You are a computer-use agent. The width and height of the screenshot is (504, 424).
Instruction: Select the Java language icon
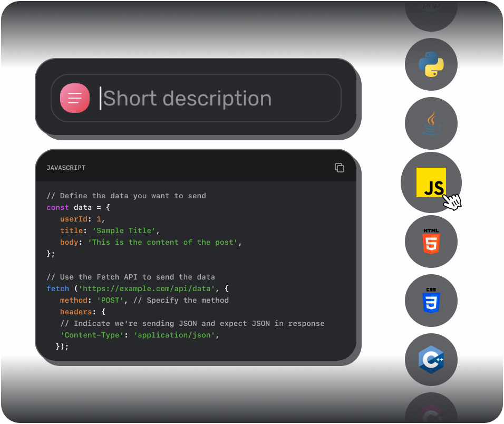pos(431,123)
